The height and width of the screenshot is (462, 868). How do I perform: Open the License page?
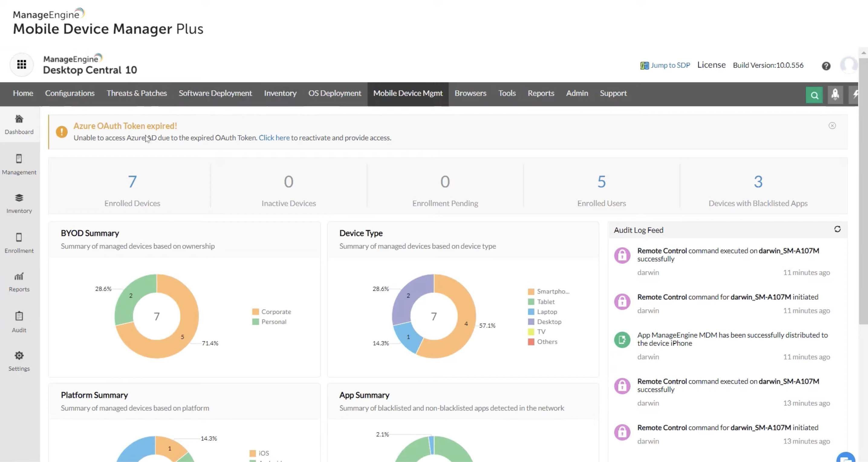(x=712, y=65)
